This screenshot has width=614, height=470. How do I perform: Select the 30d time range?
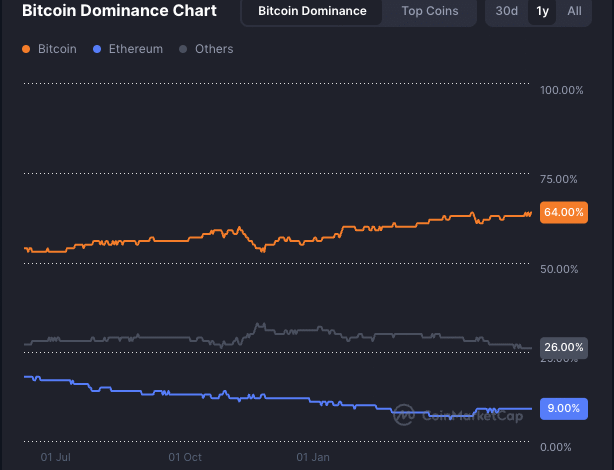(506, 11)
